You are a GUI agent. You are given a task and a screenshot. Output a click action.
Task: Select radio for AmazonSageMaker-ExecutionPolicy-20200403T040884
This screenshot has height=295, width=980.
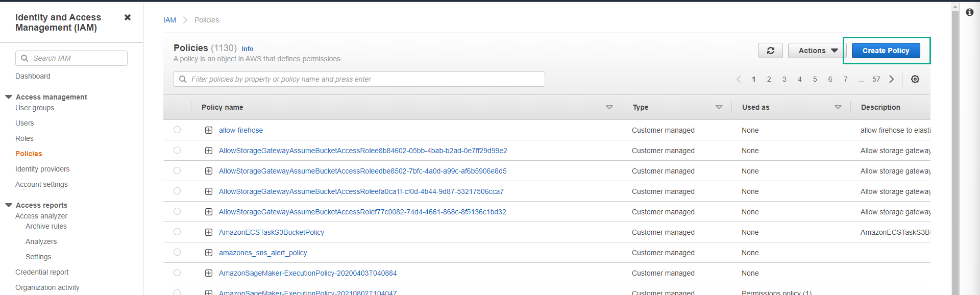point(177,273)
